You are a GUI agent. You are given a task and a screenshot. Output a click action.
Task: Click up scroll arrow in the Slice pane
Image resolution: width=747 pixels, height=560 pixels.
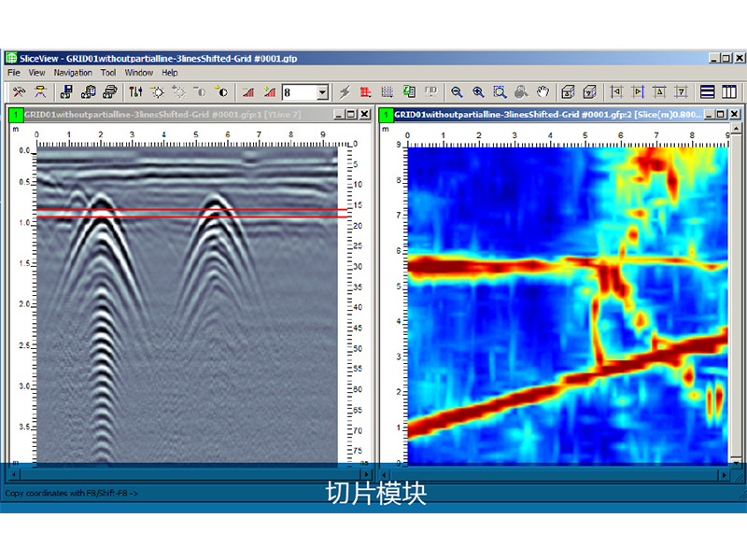point(736,128)
